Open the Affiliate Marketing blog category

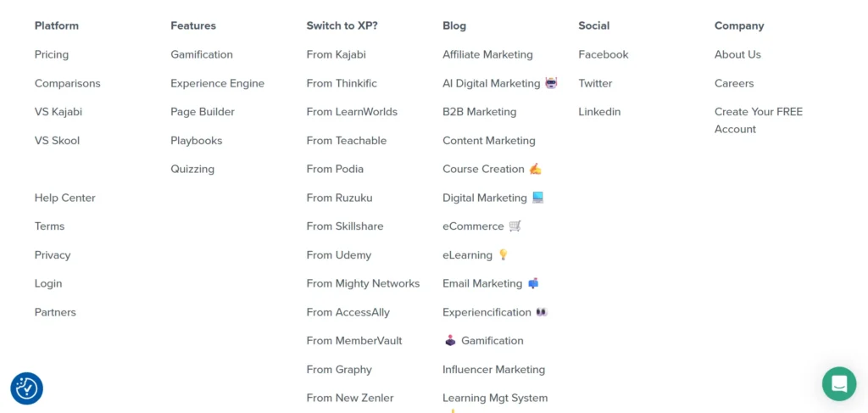coord(487,54)
